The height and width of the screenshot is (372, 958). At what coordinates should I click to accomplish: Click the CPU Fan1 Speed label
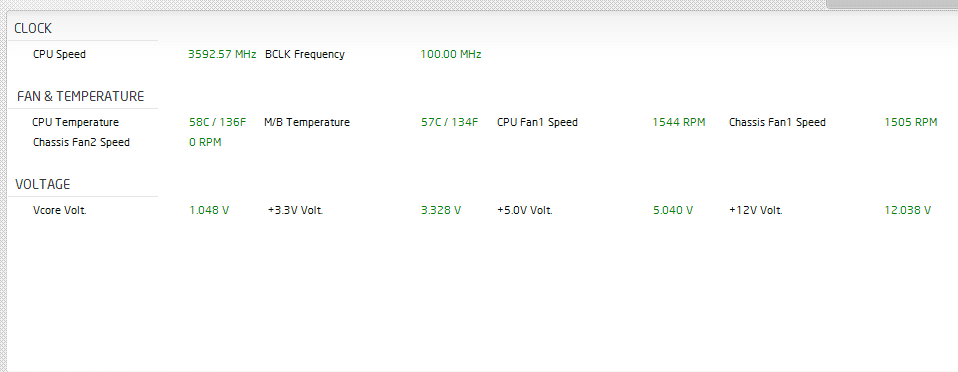[x=538, y=122]
